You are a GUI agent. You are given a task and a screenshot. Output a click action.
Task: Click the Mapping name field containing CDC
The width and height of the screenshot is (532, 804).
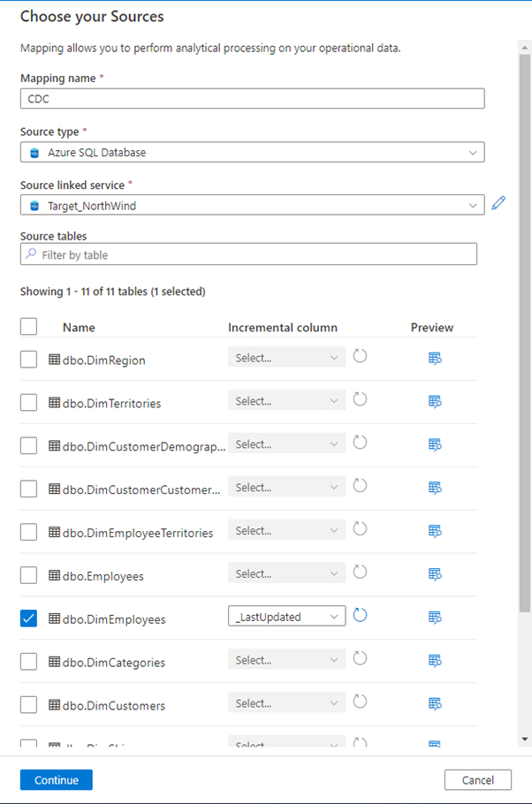pyautogui.click(x=253, y=98)
